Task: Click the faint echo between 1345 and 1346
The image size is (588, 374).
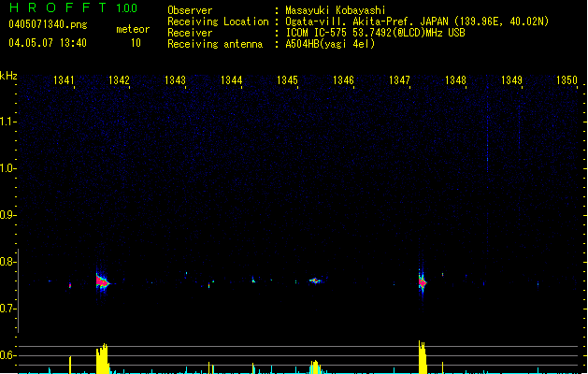Action: click(315, 280)
